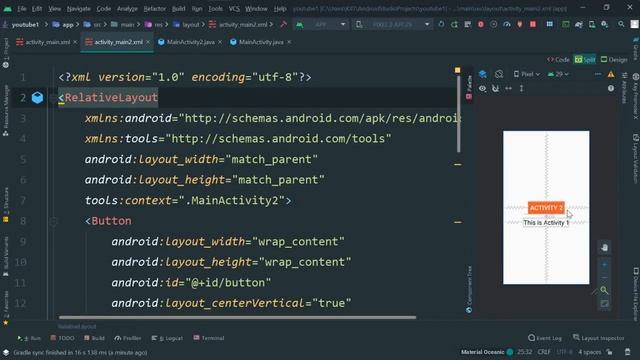
Task: Open the CRLF line separator selector
Action: click(x=544, y=352)
